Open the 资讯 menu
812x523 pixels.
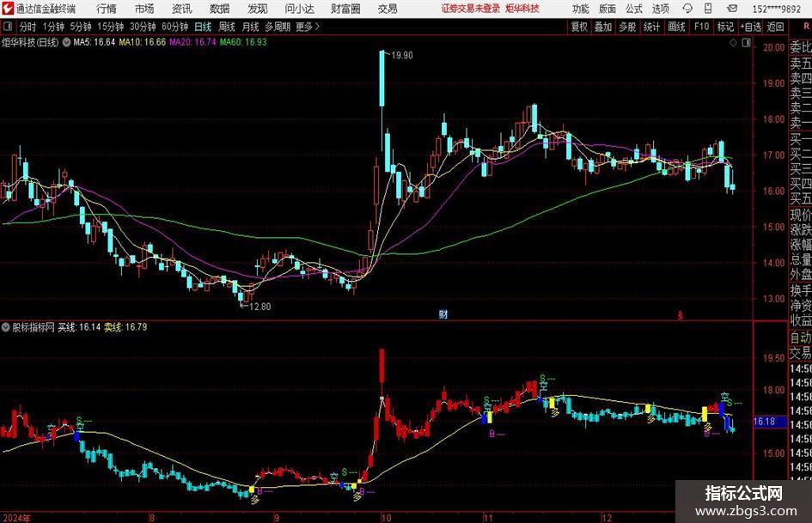182,9
